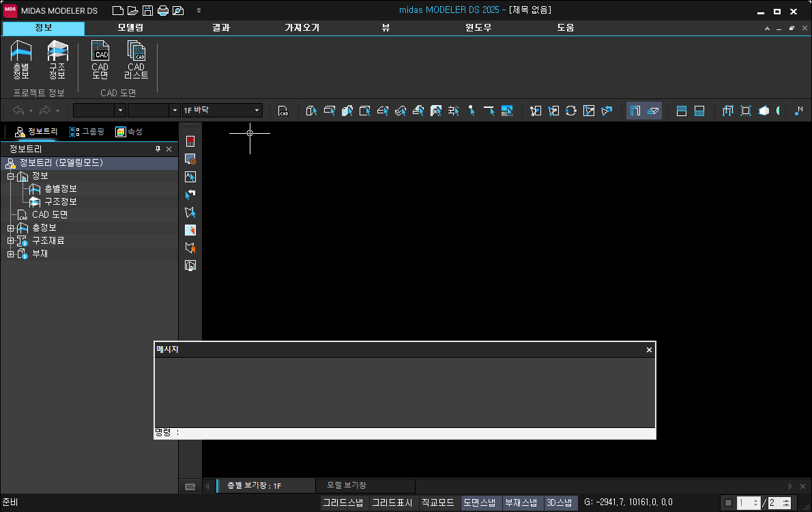Open the 가져오기 ribbon tab
812x512 pixels.
click(x=302, y=28)
